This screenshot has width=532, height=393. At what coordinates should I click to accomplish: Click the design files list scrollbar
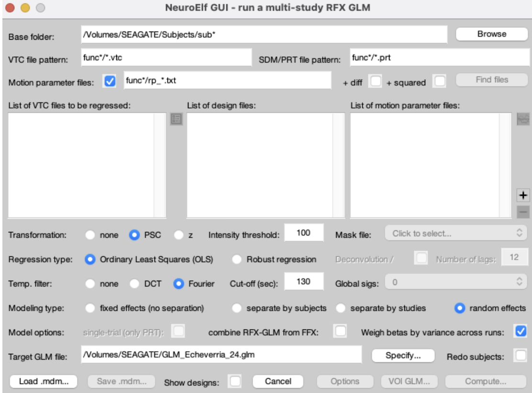338,165
